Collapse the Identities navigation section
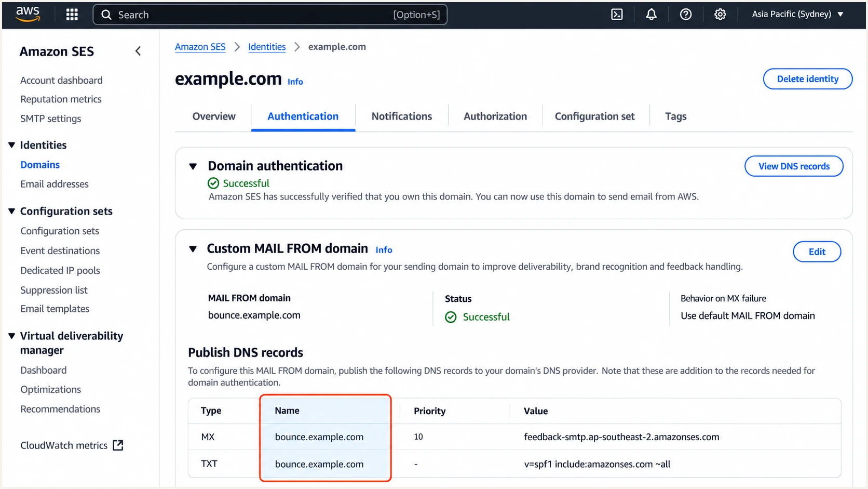The height and width of the screenshot is (489, 868). click(11, 145)
